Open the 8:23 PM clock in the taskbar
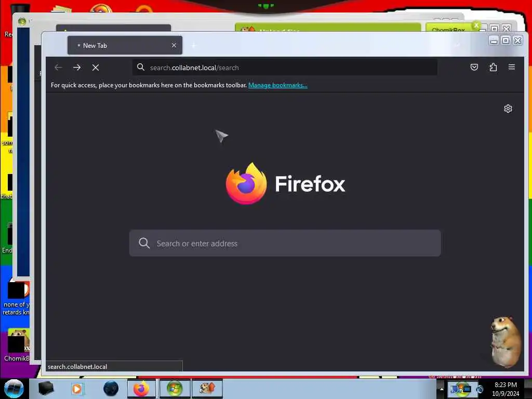Screen dimensions: 532x399 point(506,389)
